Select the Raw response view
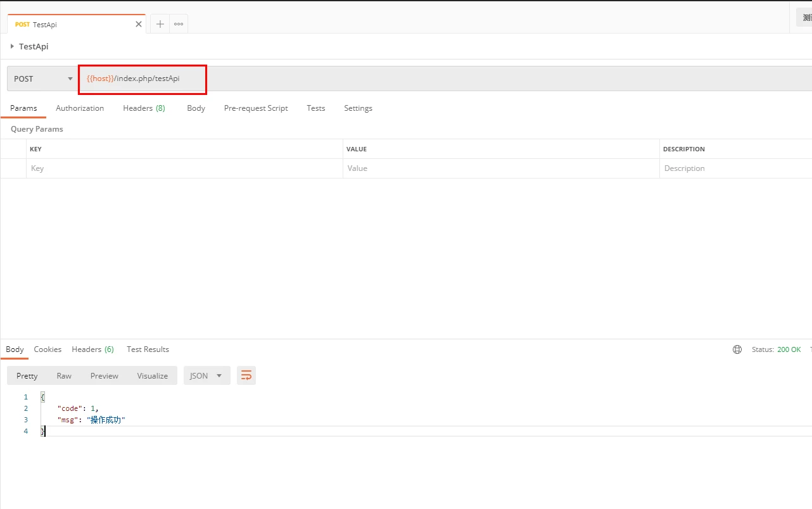Viewport: 812px width, 509px height. pyautogui.click(x=64, y=376)
